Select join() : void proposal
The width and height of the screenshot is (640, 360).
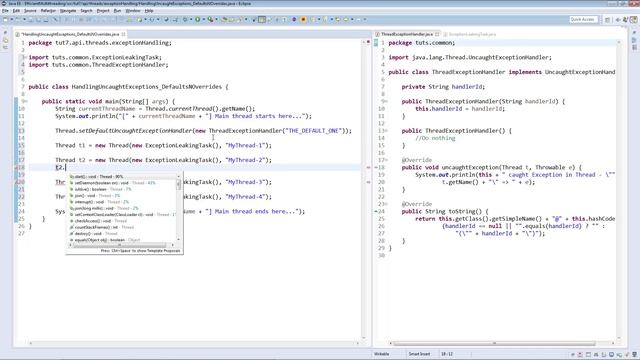[x=122, y=196]
